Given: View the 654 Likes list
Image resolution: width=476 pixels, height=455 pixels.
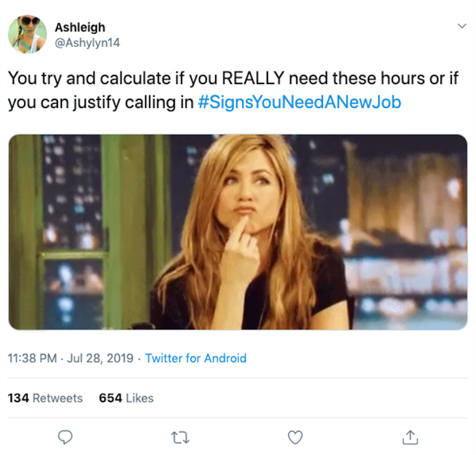Looking at the screenshot, I should [x=125, y=398].
